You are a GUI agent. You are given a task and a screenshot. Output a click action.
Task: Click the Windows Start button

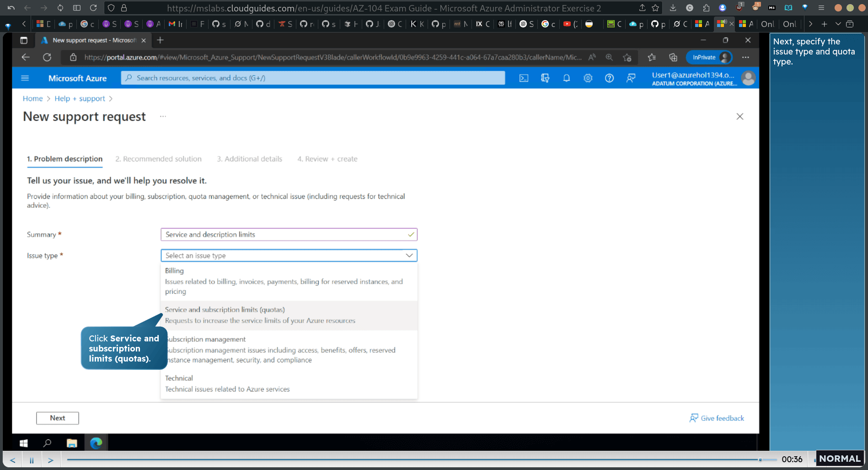(x=24, y=443)
